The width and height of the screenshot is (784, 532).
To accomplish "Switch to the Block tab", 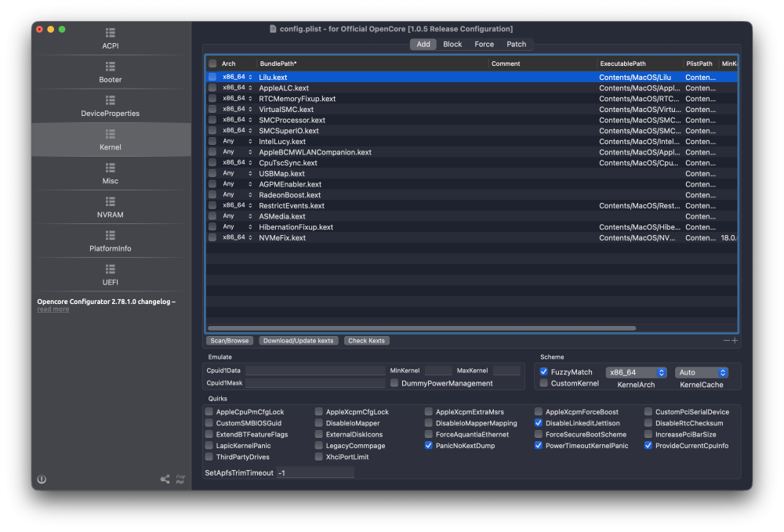I will coord(452,44).
